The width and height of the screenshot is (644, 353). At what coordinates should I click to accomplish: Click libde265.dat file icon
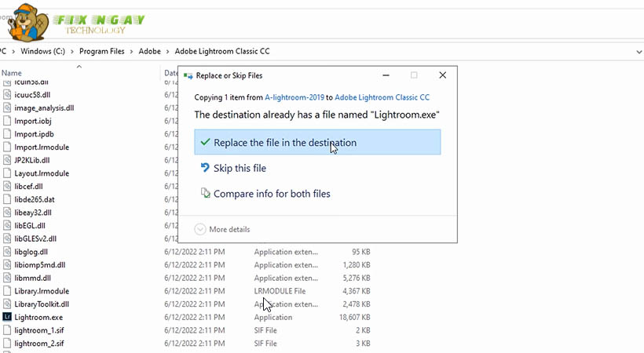tap(6, 199)
